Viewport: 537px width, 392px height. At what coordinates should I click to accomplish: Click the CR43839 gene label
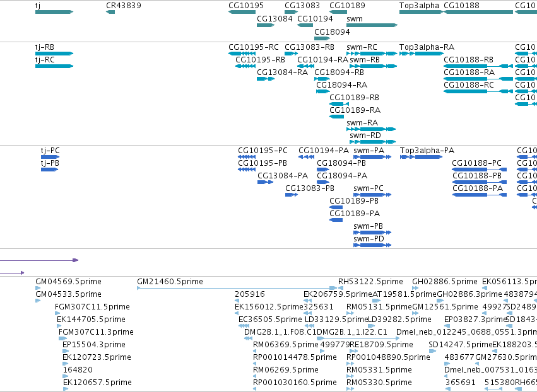pyautogui.click(x=124, y=6)
